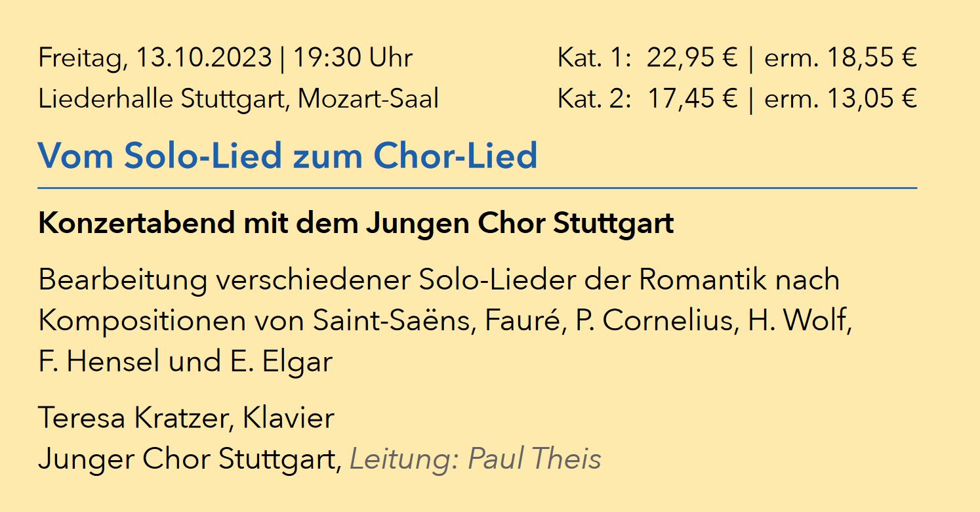980x512 pixels.
Task: Select the Kat. 2 price 17,45 €
Action: (x=693, y=99)
